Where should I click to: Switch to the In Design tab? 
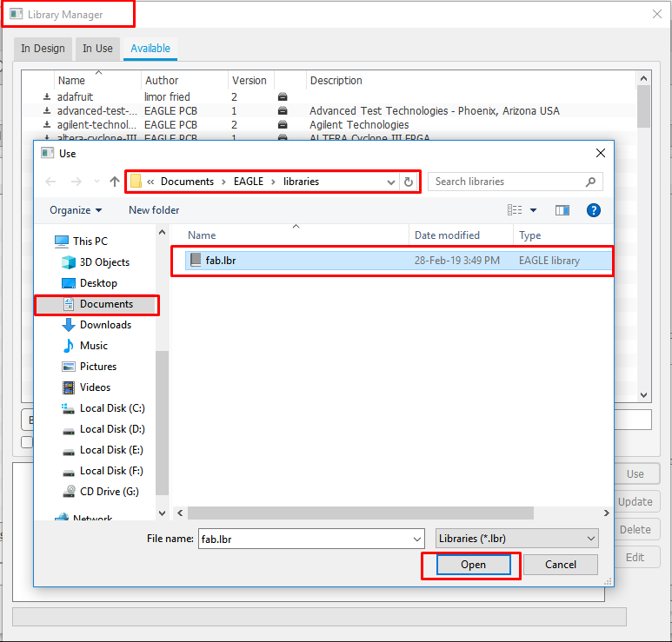pyautogui.click(x=43, y=49)
